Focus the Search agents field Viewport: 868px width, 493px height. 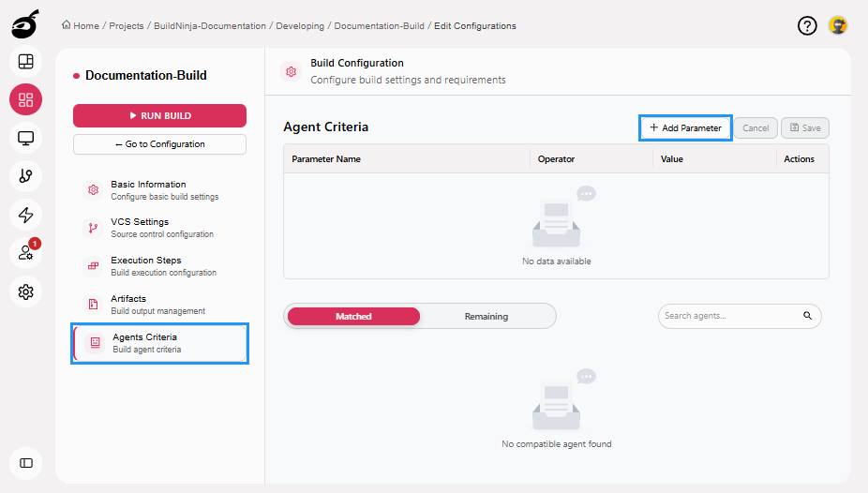[x=740, y=316]
